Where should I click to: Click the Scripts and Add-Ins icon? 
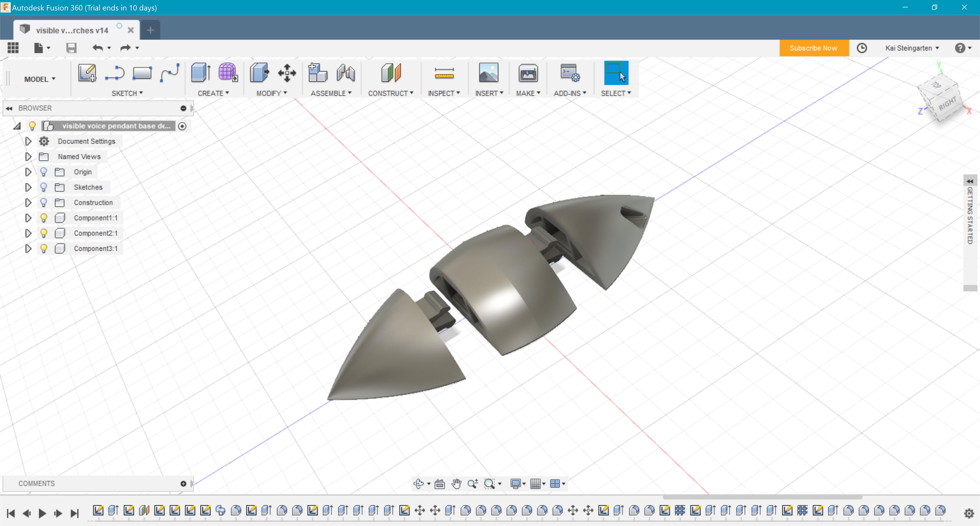coord(570,73)
